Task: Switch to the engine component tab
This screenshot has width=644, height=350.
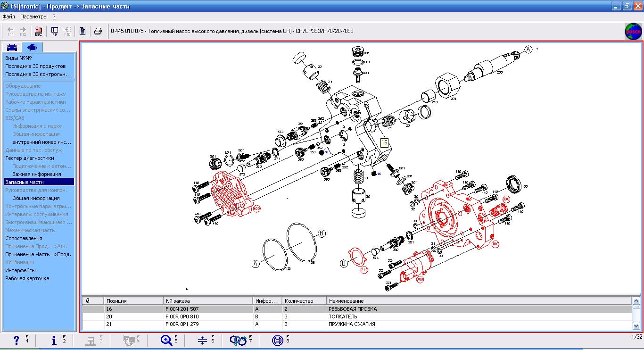Action: click(x=32, y=47)
